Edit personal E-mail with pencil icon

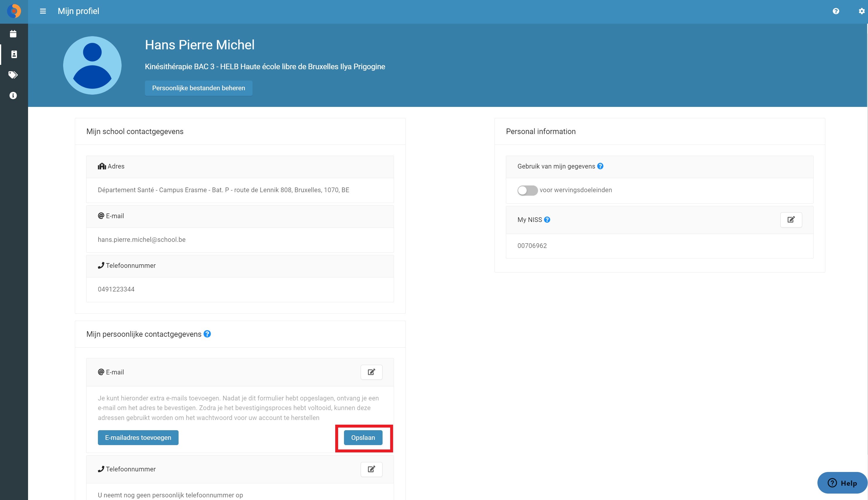pyautogui.click(x=371, y=372)
